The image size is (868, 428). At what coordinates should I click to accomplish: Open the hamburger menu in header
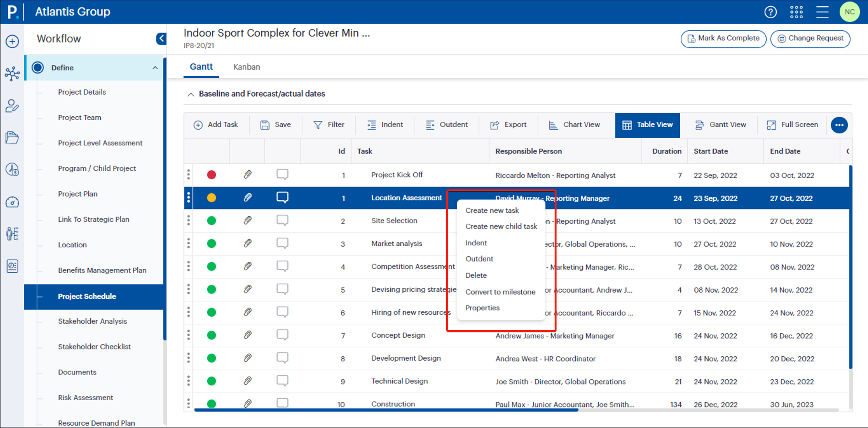click(x=823, y=12)
